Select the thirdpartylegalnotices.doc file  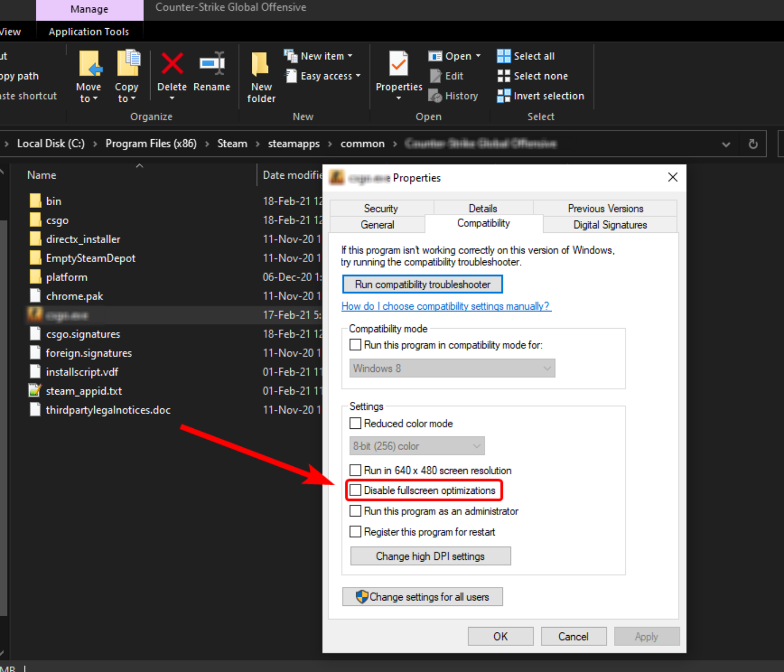tap(100, 410)
